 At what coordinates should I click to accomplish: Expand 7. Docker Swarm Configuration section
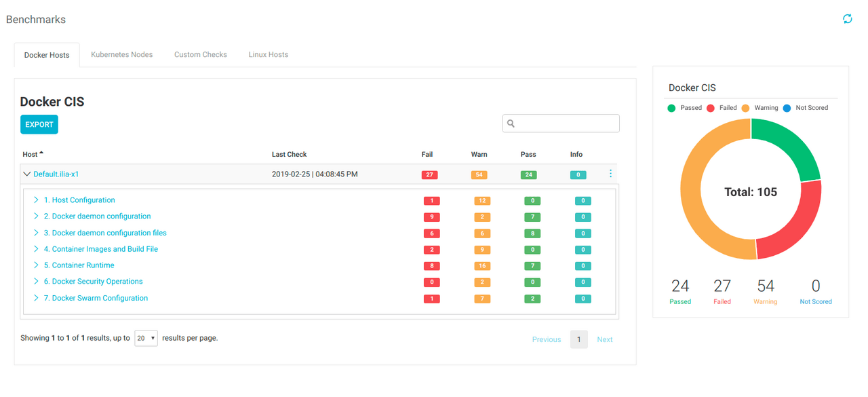coord(36,298)
